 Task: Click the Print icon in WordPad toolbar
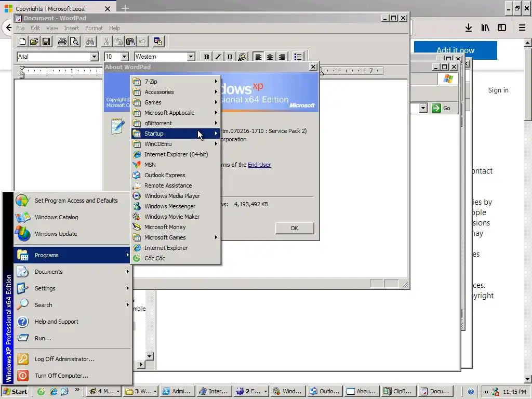(62, 42)
